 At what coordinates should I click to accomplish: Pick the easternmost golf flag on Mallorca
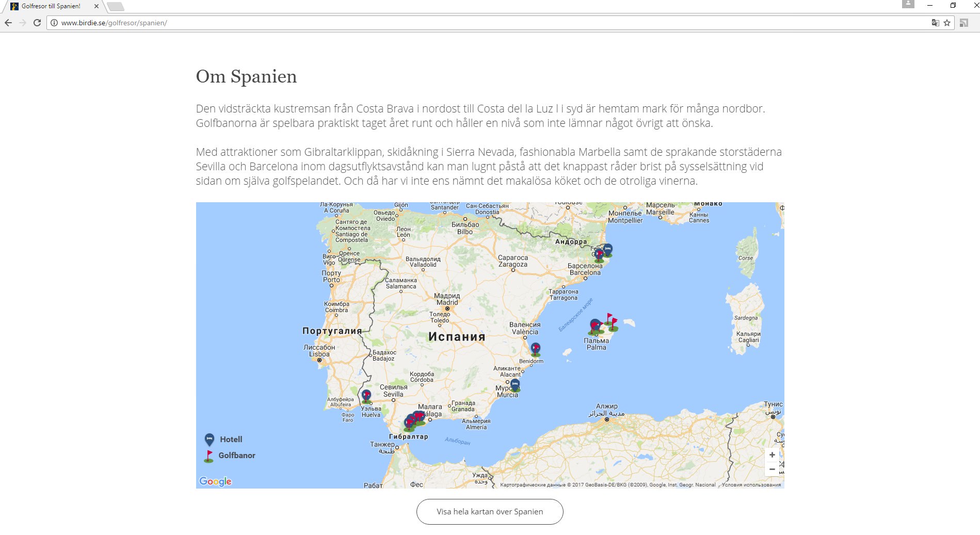(x=614, y=324)
